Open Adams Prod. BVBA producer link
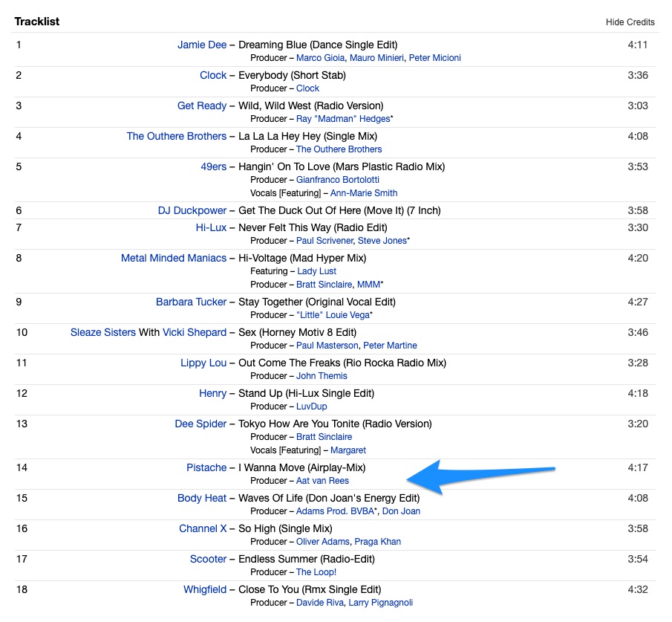This screenshot has width=672, height=622. 335,511
